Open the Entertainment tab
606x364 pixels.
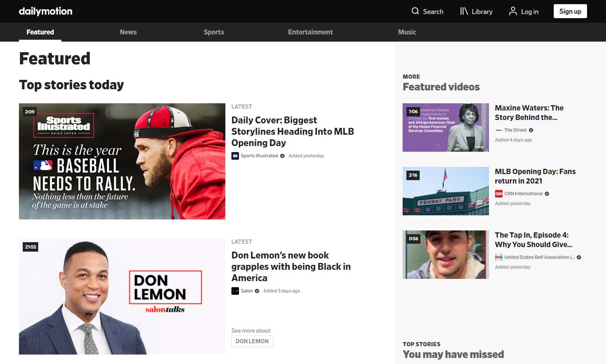tap(310, 32)
